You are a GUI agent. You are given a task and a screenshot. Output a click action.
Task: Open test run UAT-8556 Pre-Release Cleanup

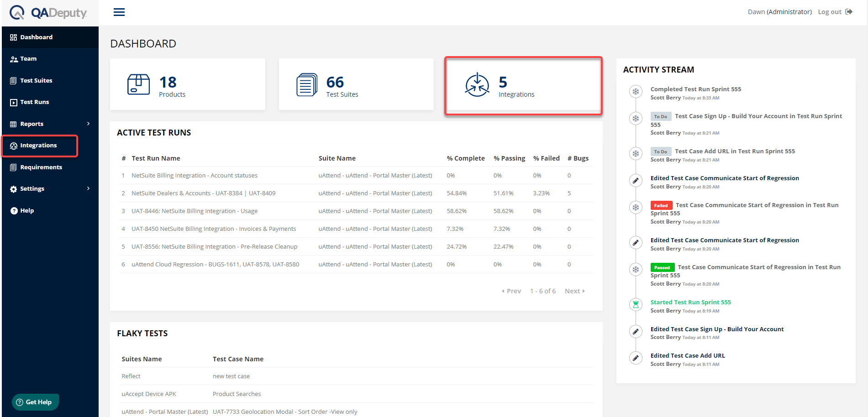(x=215, y=247)
